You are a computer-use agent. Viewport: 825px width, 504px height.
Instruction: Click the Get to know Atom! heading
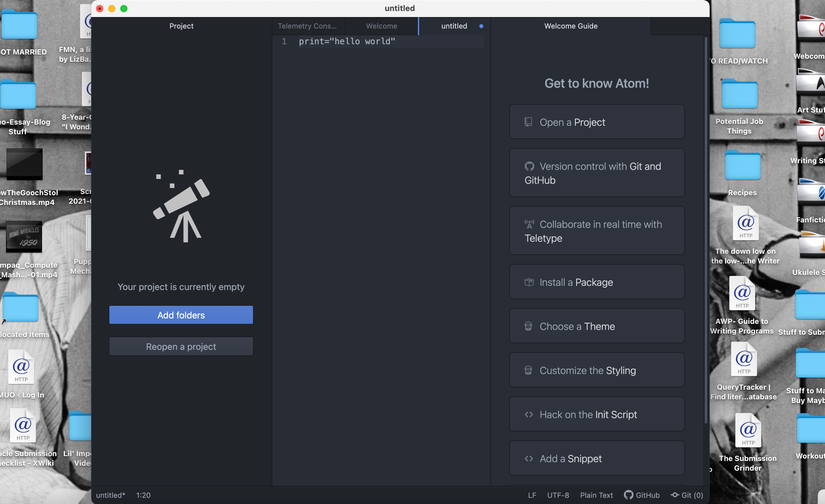pyautogui.click(x=597, y=83)
